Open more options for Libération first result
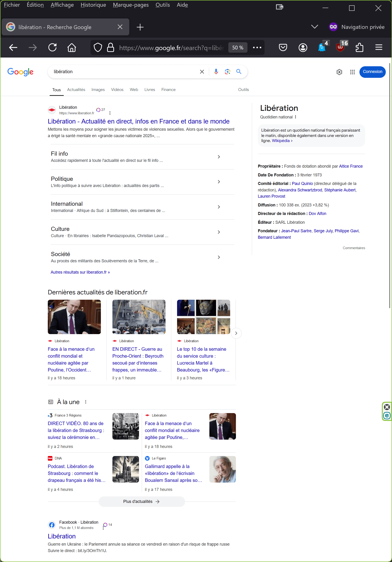 pos(110,113)
